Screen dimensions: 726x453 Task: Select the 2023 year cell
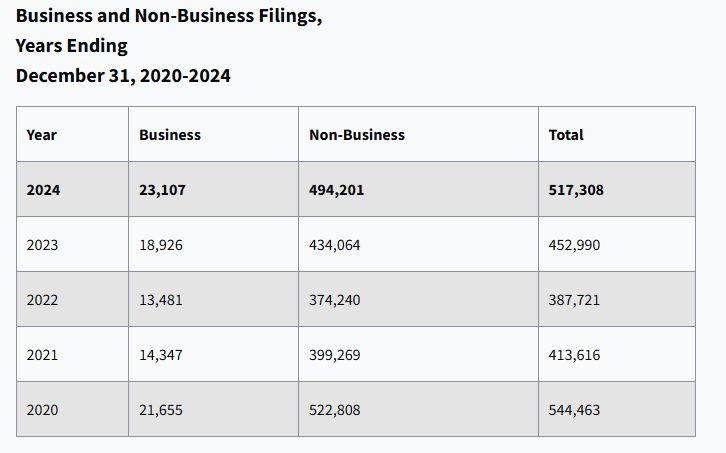[x=42, y=245]
